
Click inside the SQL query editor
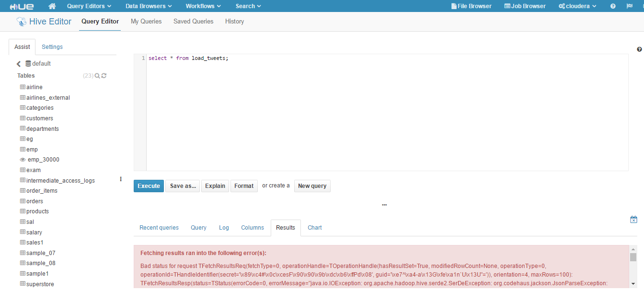[387, 113]
